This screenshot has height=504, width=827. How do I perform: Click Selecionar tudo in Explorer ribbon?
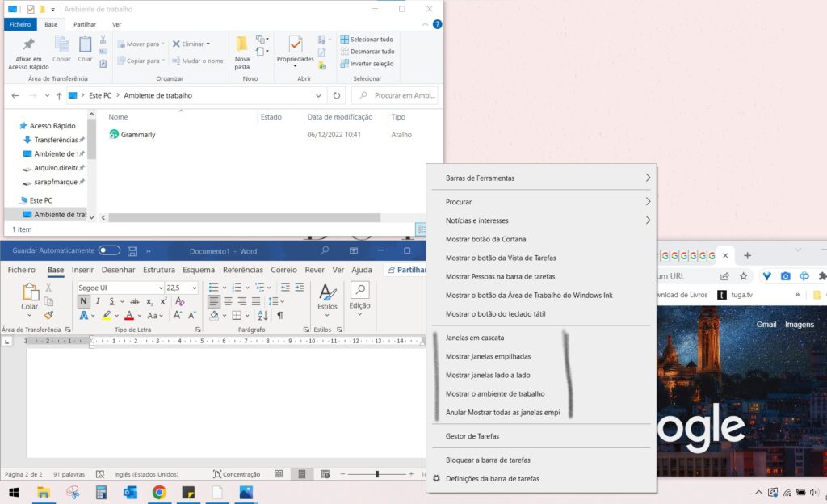click(x=367, y=39)
